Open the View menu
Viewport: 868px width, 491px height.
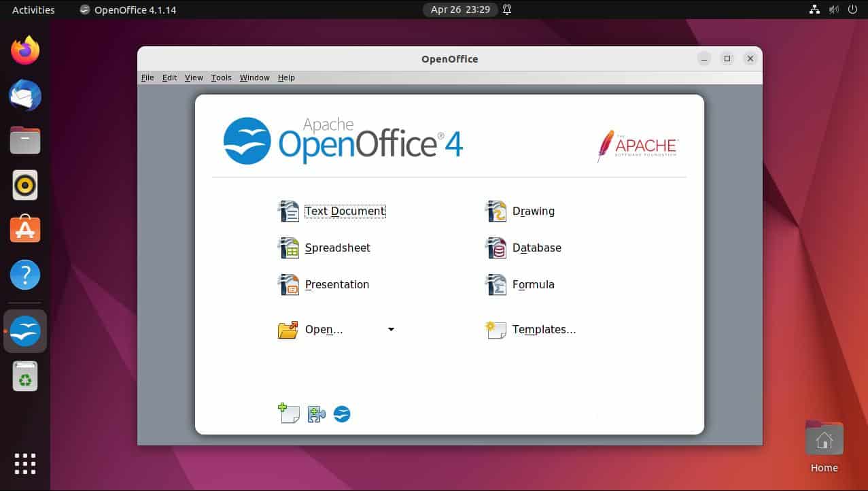tap(194, 78)
